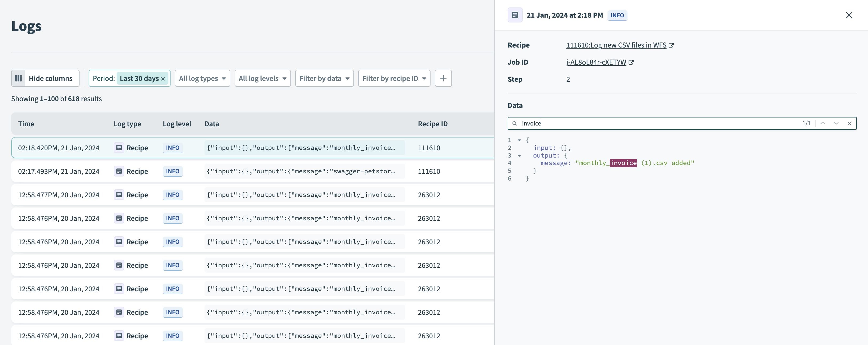Screen dimensions: 868x345
Task: Click the log document icon in detail panel header
Action: 515,15
